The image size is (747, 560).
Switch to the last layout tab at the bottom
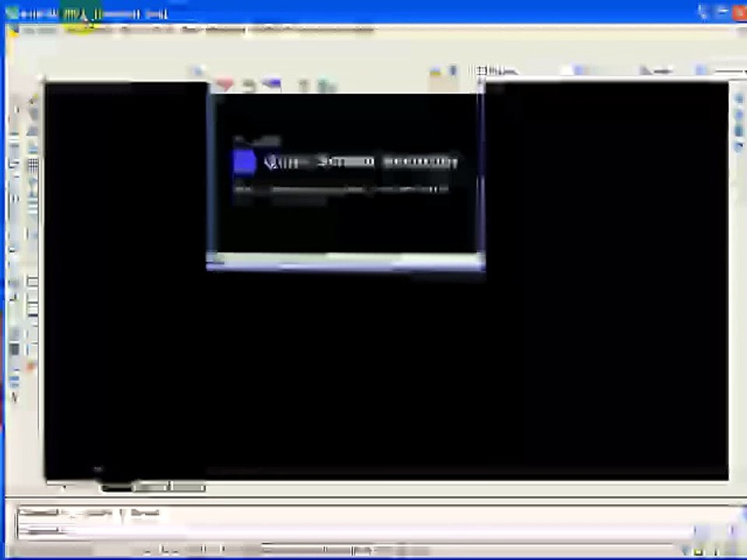(188, 488)
